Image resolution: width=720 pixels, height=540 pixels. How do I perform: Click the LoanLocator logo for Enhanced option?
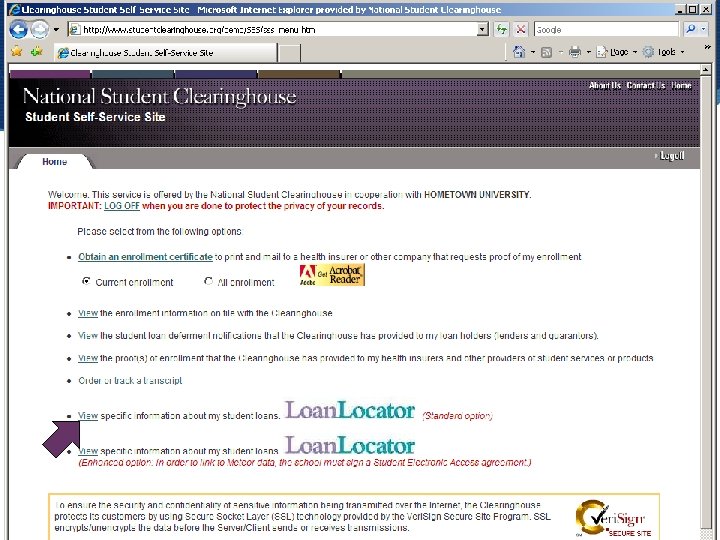[x=350, y=445]
